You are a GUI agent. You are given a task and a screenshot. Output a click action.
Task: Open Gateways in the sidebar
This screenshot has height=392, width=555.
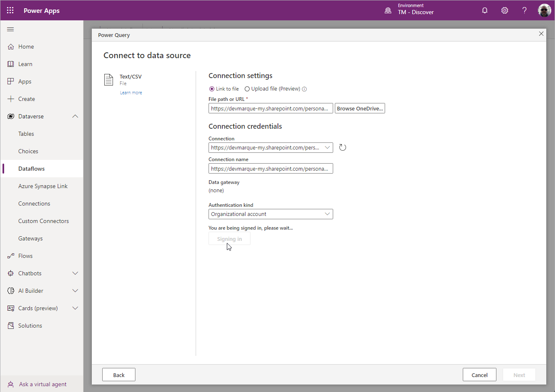[30, 238]
